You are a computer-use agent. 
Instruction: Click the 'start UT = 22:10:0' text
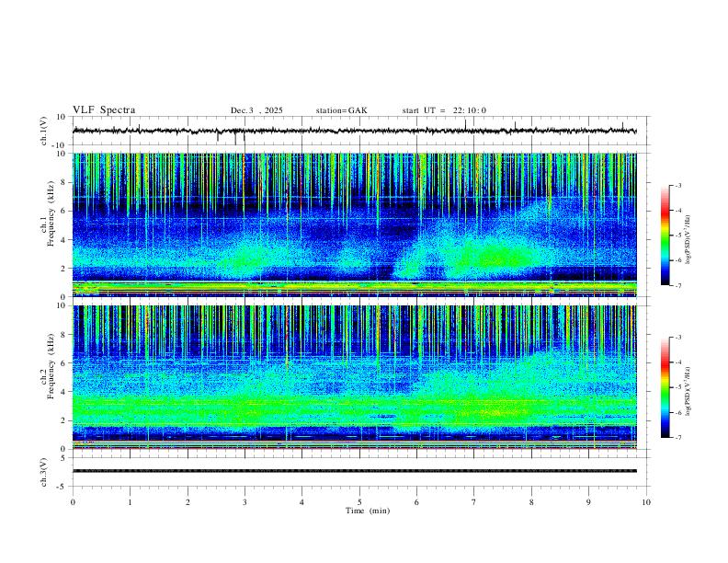pyautogui.click(x=444, y=110)
